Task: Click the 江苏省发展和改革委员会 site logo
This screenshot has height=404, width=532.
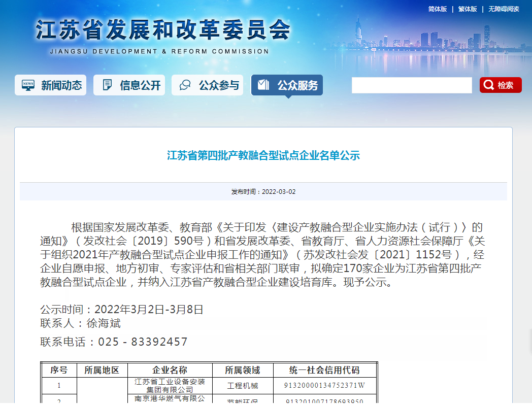Action: click(163, 30)
